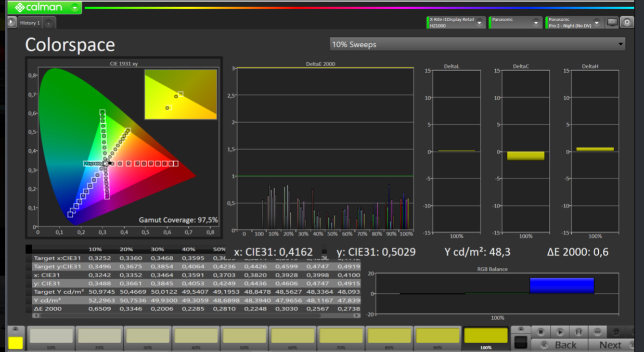Viewport: 644px width, 352px height.
Task: Click the y: CIE31: 0,5029 readout
Action: click(x=376, y=252)
